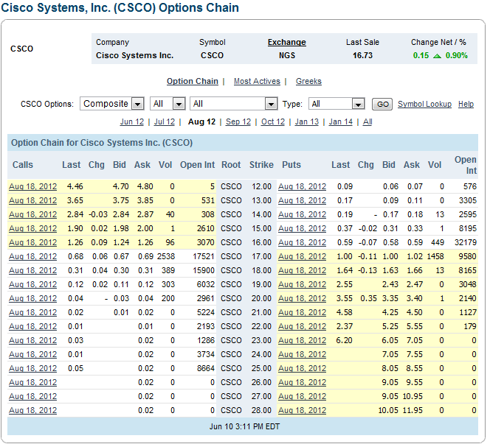Click the green change up-arrow icon

[x=437, y=56]
